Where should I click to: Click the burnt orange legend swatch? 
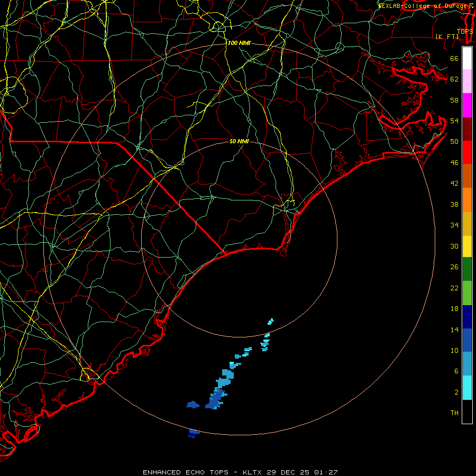[467, 176]
